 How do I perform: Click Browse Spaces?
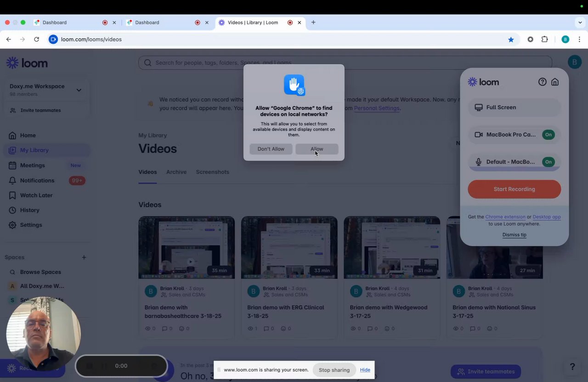coord(40,272)
